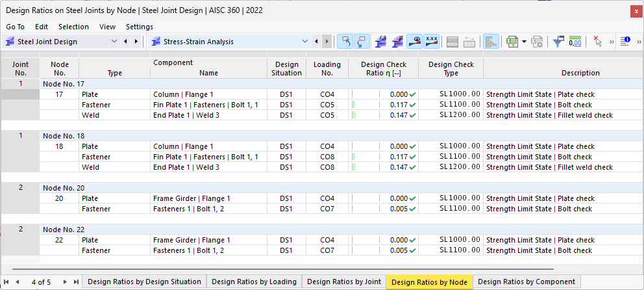Viewport: 644px width, 290px height.
Task: Toggle the x.xx values display button
Action: (x=431, y=42)
